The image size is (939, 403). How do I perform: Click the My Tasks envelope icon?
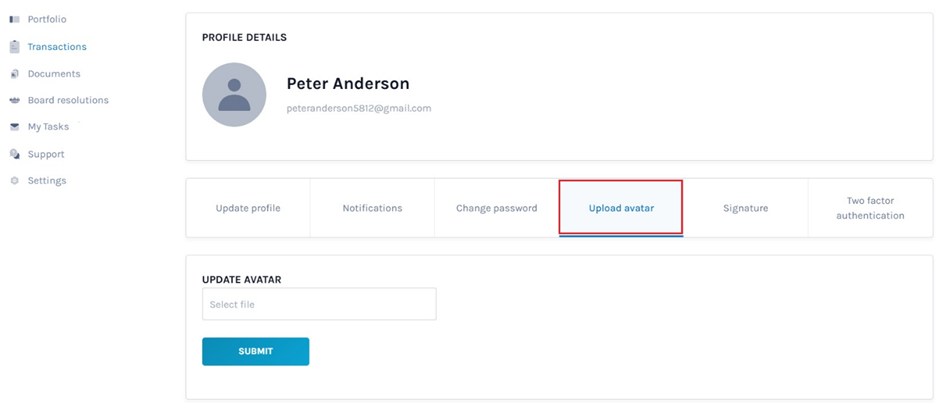(x=15, y=127)
